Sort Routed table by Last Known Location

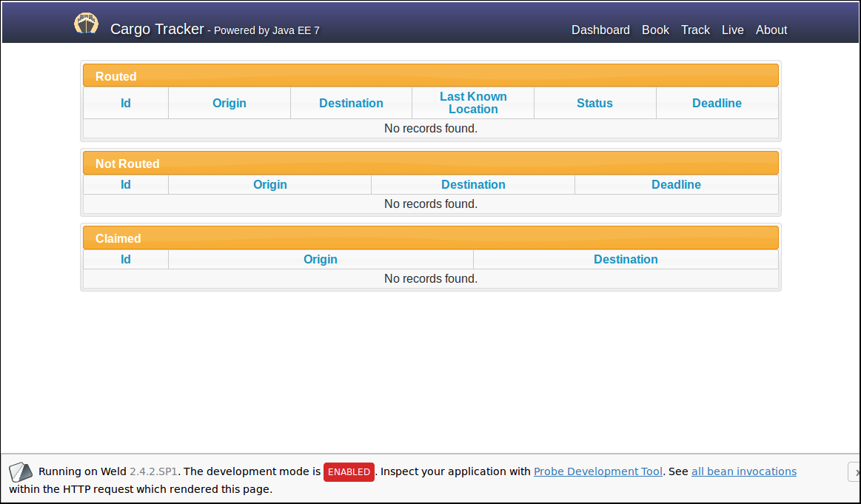pos(473,103)
